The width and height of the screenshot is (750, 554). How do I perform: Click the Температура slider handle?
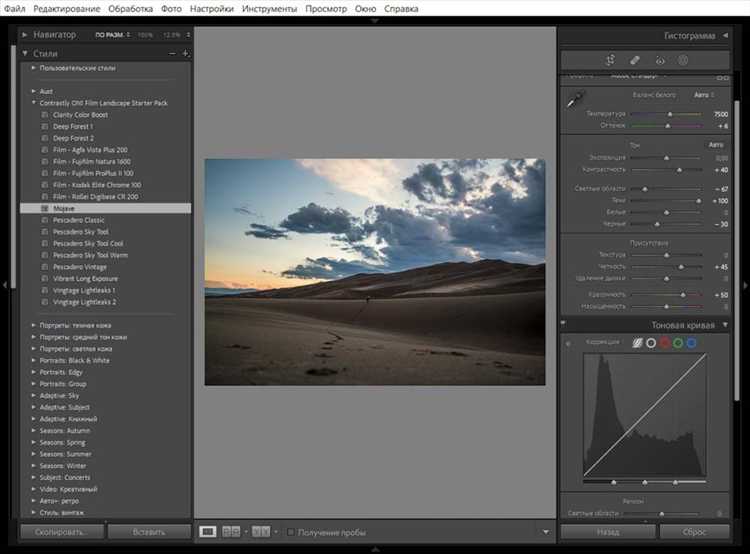pos(670,114)
